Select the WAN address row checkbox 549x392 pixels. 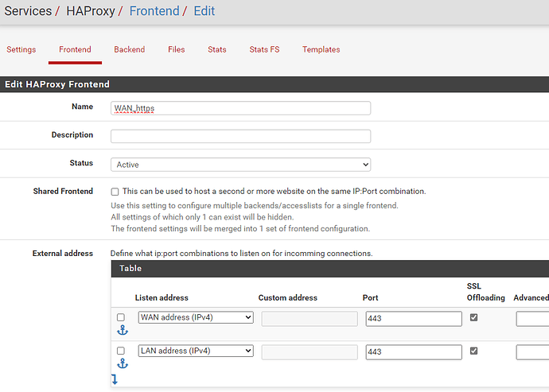(x=121, y=317)
